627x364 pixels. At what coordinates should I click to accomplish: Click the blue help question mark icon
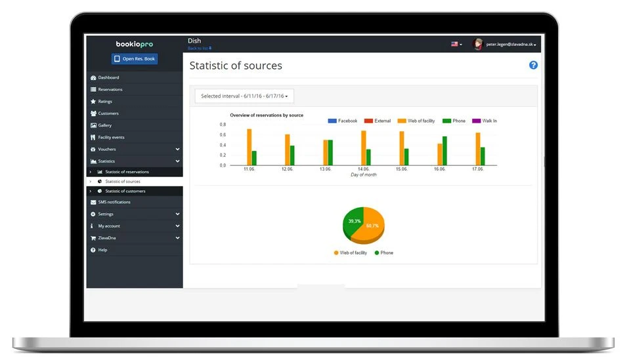[533, 65]
